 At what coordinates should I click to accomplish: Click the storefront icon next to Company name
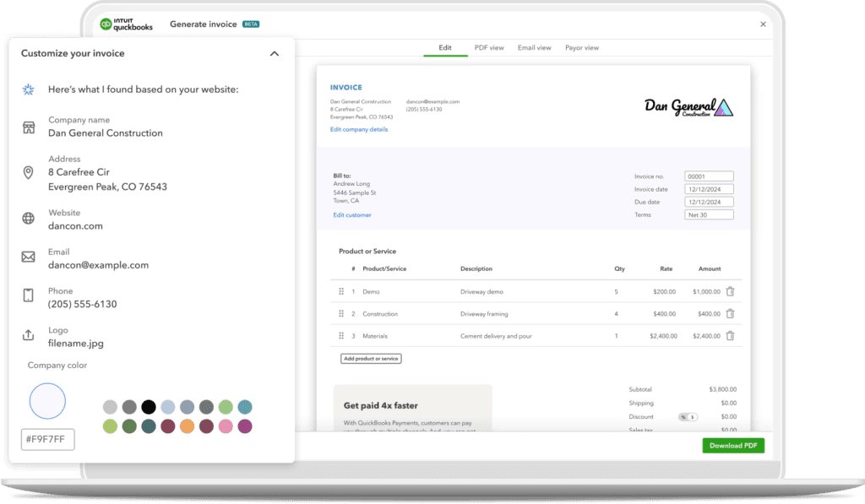click(29, 127)
